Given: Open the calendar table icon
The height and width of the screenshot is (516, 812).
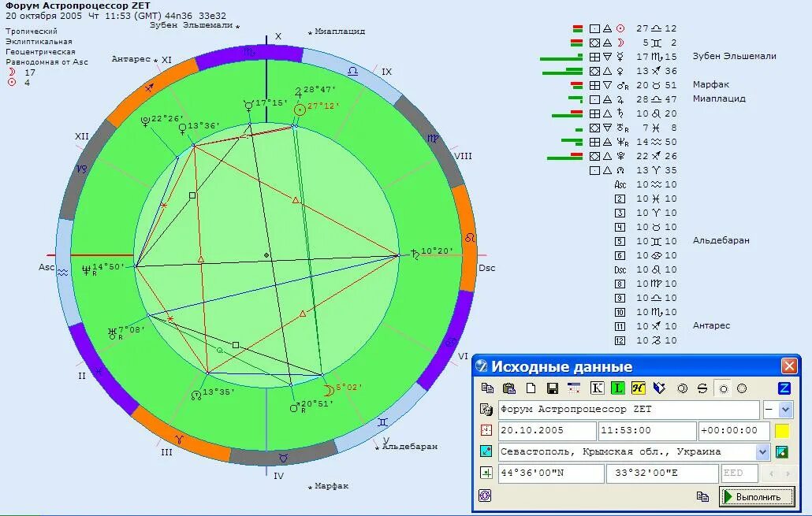Looking at the screenshot, I should 574,388.
